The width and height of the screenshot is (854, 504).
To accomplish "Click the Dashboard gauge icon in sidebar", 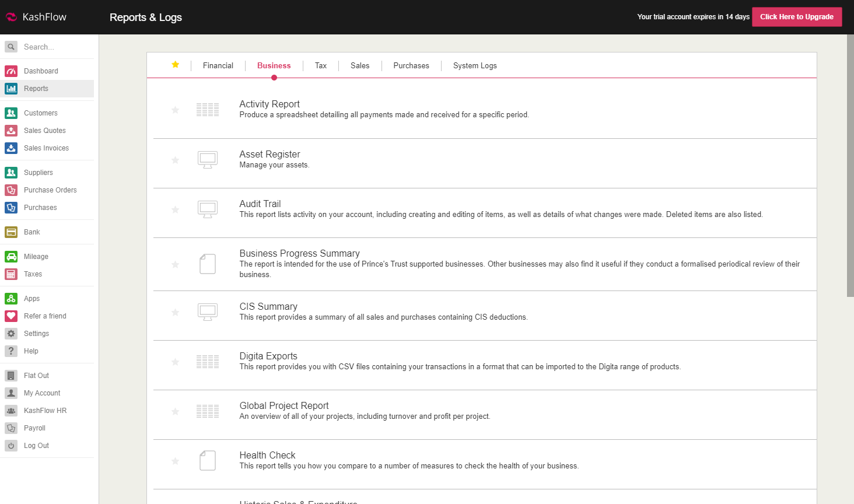I will tap(11, 71).
